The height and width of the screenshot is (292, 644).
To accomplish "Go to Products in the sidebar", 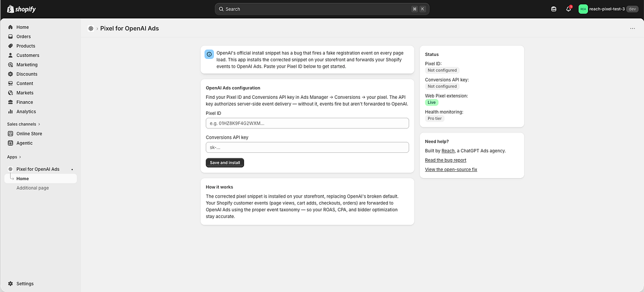I will [x=26, y=46].
